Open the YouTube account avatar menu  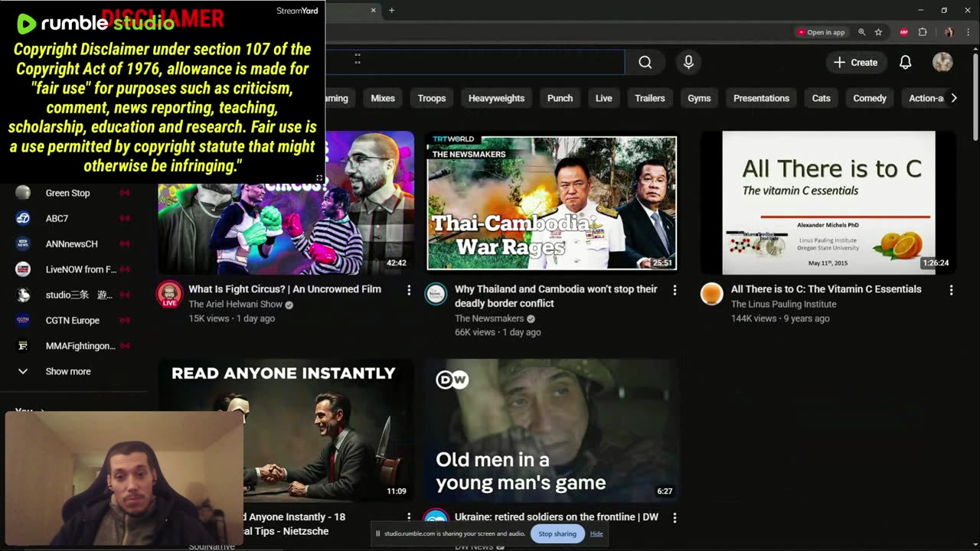[942, 63]
